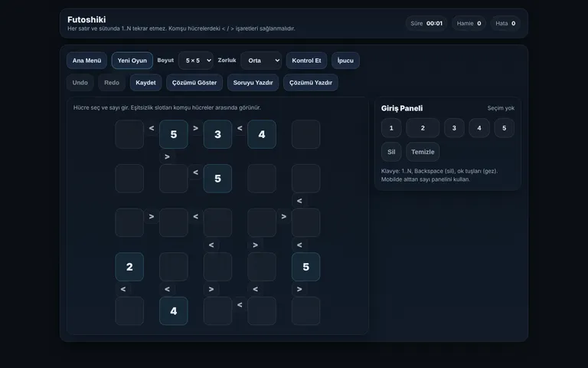Select number 1 in Giriş Paneli
The height and width of the screenshot is (368, 588).
click(391, 128)
